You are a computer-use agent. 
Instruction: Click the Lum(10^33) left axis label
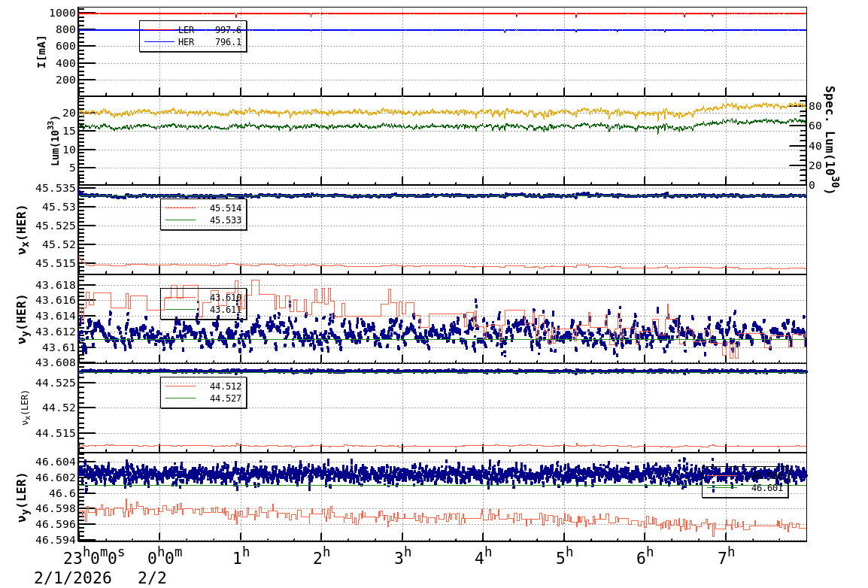tap(55, 141)
